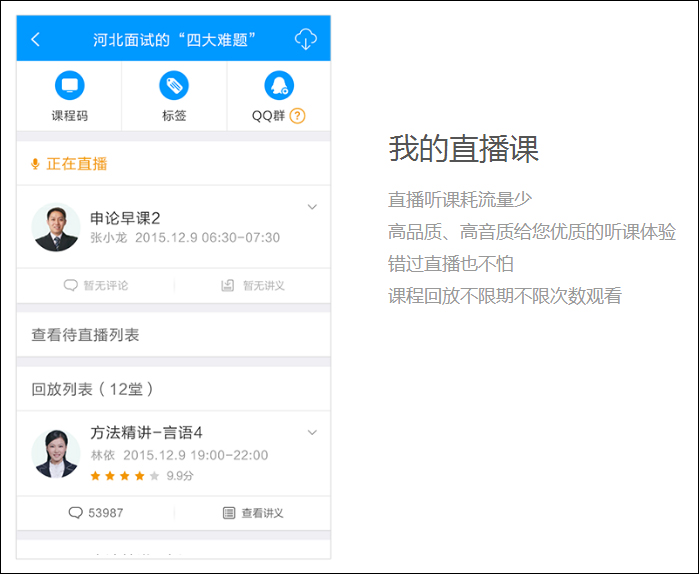
Task: Expand the 申论早课2 course chevron
Action: (312, 207)
